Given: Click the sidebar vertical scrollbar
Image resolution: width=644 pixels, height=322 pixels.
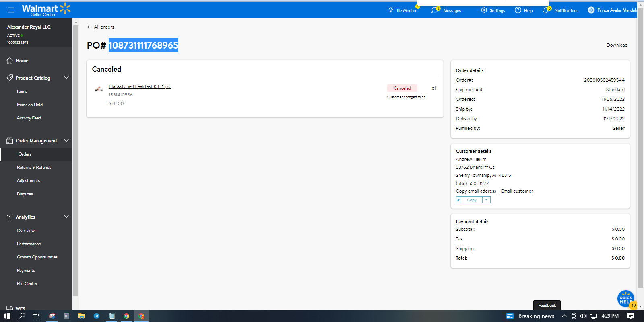Looking at the screenshot, I should click(76, 161).
